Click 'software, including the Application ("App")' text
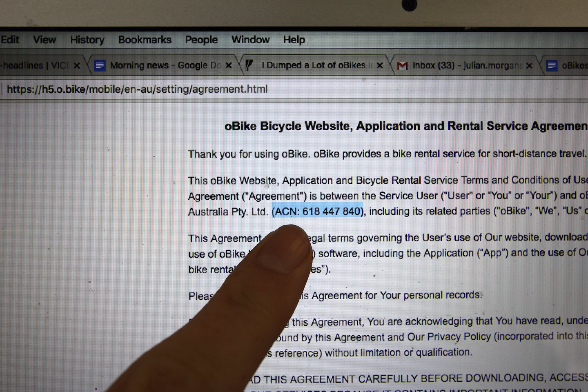The width and height of the screenshot is (588, 392). (413, 254)
